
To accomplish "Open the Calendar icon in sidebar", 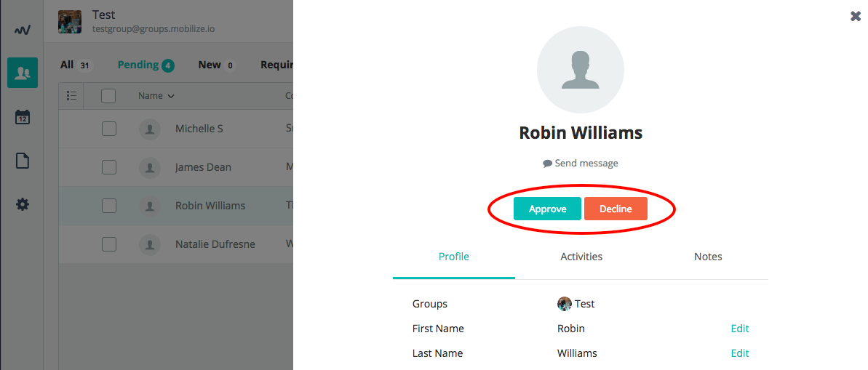I will (23, 117).
